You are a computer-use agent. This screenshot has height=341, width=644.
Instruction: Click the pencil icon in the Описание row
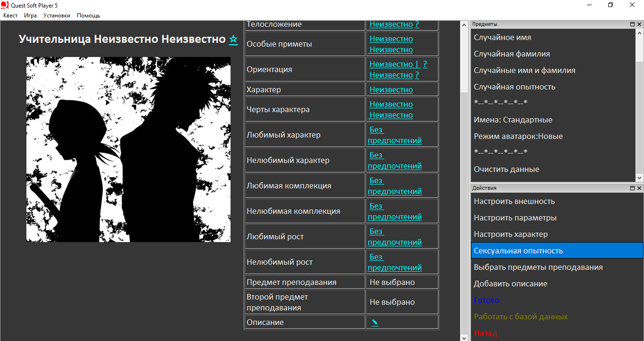[375, 323]
